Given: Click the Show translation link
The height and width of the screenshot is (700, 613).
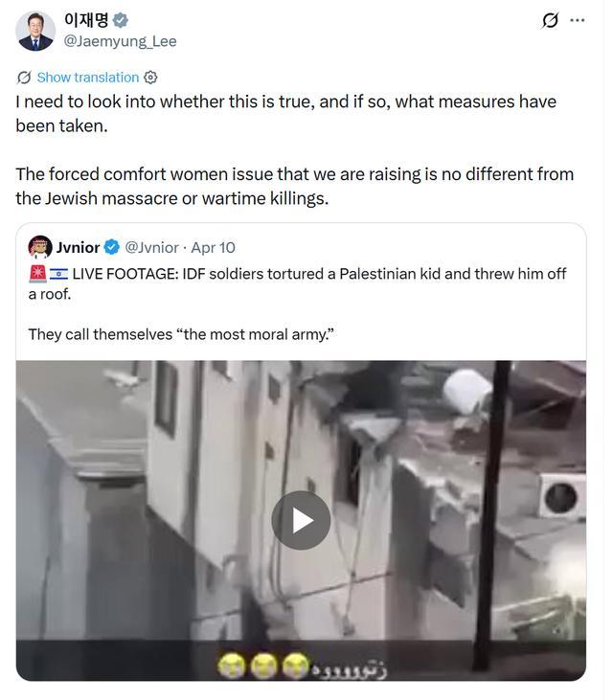Looking at the screenshot, I should pyautogui.click(x=88, y=78).
